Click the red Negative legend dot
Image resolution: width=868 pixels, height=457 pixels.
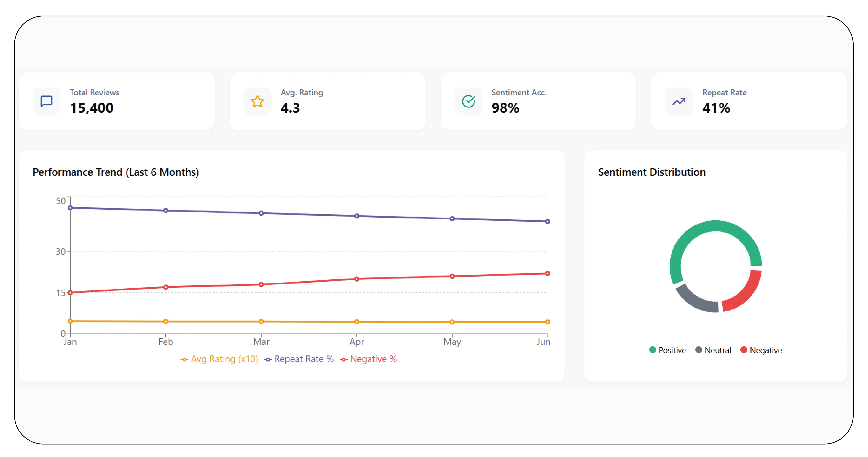coord(744,350)
